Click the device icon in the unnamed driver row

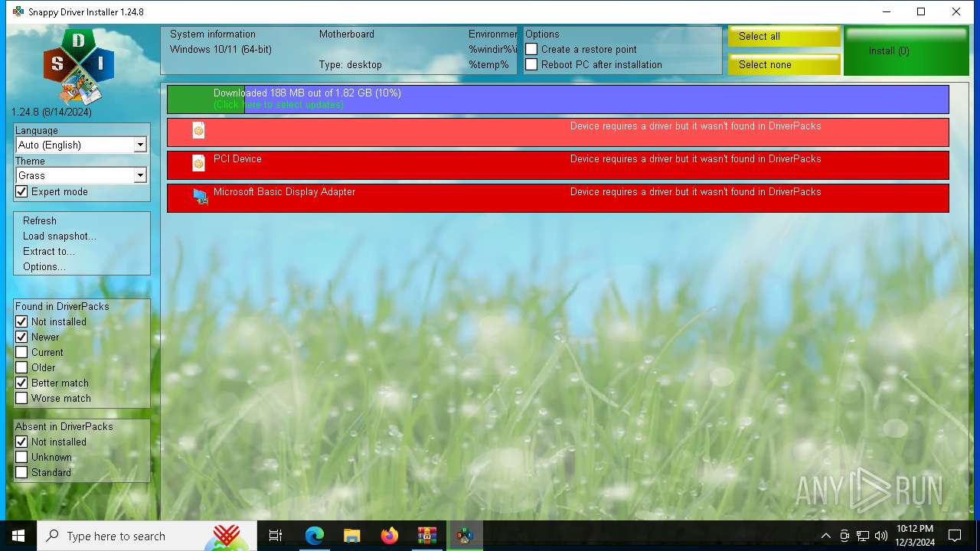(198, 130)
